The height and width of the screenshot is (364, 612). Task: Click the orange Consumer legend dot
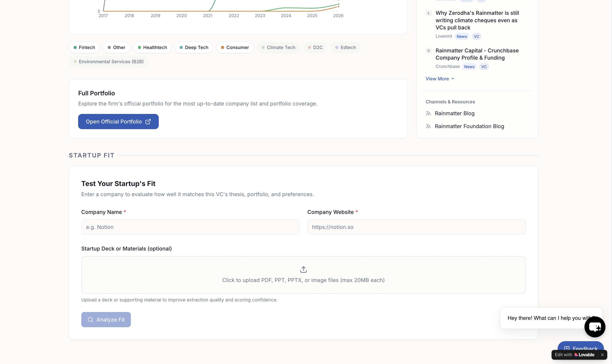(x=222, y=48)
